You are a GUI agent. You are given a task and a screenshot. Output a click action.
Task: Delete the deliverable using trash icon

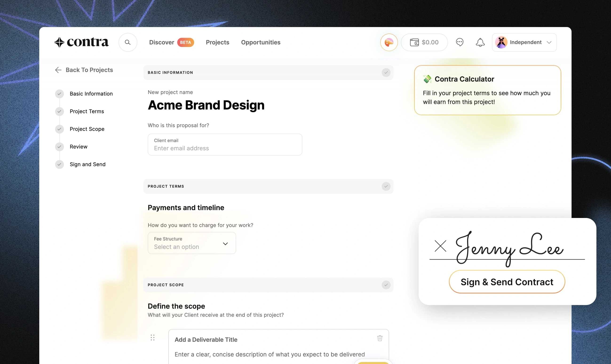[380, 338]
